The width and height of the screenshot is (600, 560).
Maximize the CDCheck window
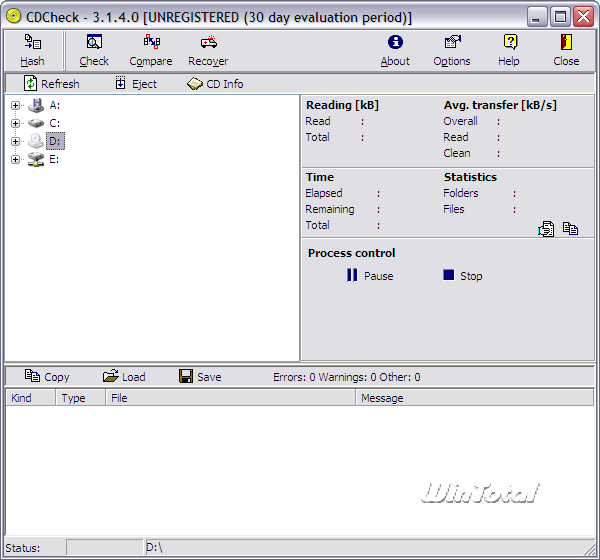[x=560, y=17]
